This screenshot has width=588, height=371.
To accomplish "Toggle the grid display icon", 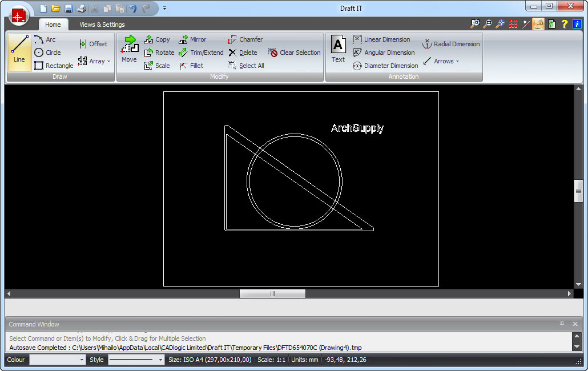I will click(x=512, y=24).
